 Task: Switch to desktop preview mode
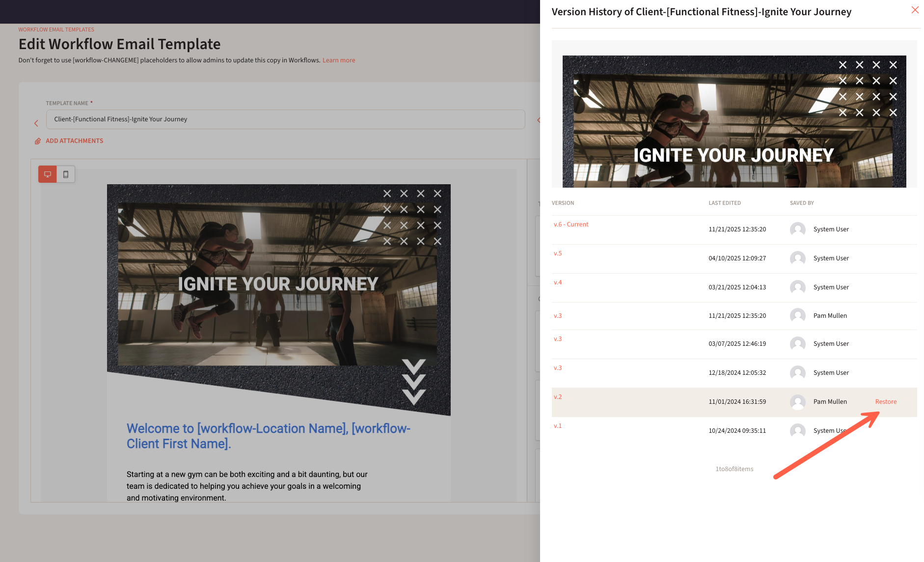[x=48, y=174]
